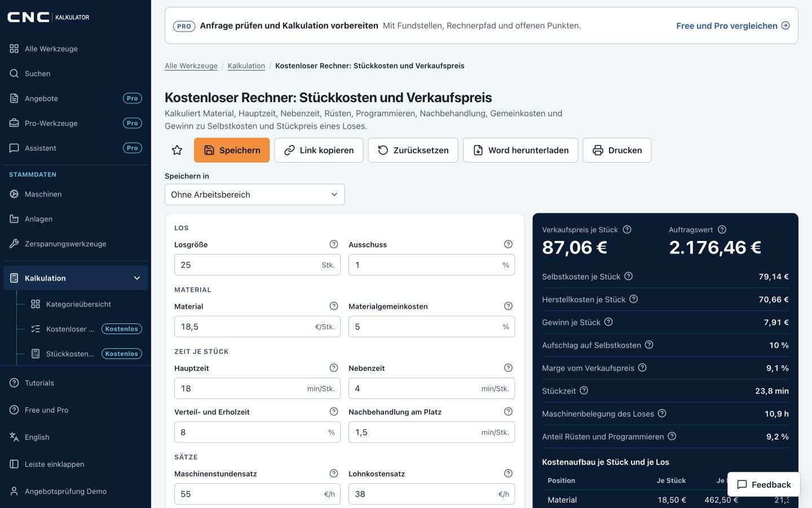Click Link kopieren button
This screenshot has width=812, height=508.
[x=319, y=150]
